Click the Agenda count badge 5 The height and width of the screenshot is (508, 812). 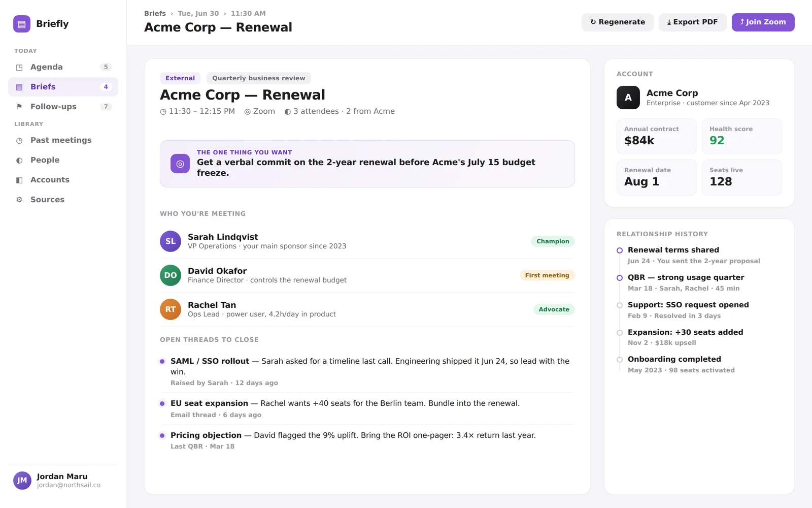[x=106, y=67]
